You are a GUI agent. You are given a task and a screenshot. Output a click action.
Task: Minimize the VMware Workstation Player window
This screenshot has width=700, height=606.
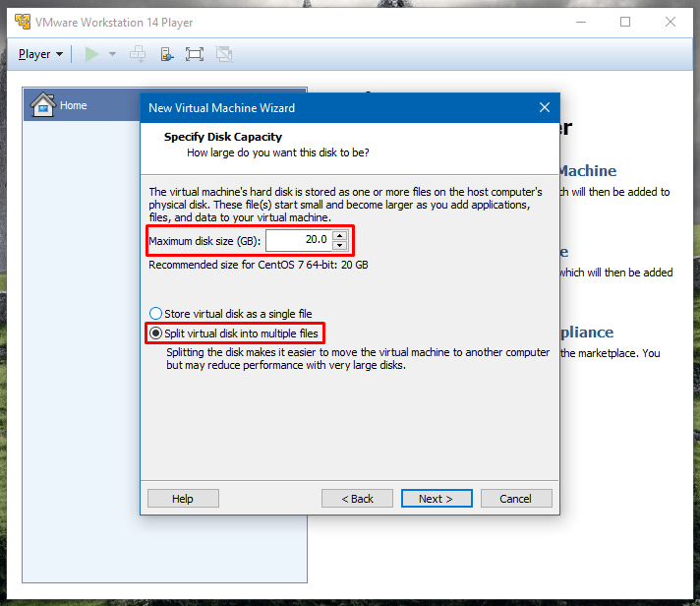[x=581, y=22]
